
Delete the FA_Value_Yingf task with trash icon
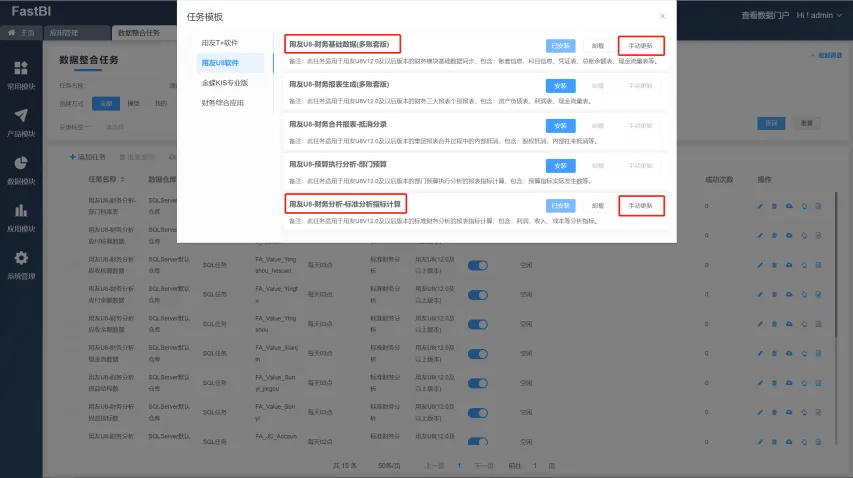774,295
